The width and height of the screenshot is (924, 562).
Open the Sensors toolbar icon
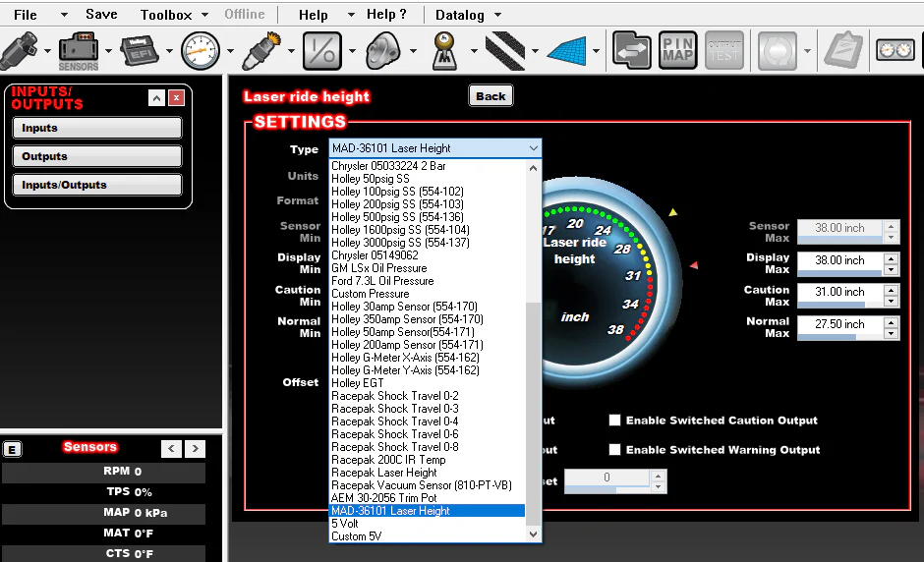79,52
